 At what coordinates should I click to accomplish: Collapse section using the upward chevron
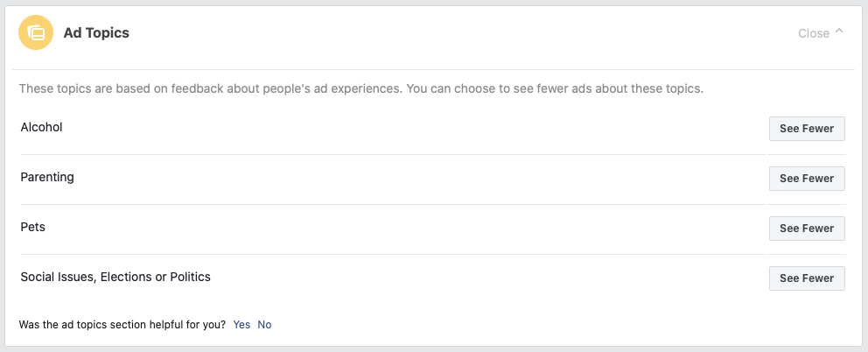pos(839,32)
